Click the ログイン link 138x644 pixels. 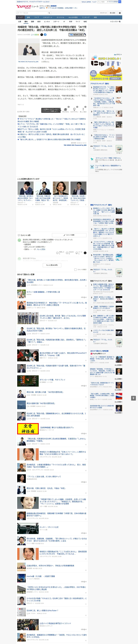pos(42,8)
